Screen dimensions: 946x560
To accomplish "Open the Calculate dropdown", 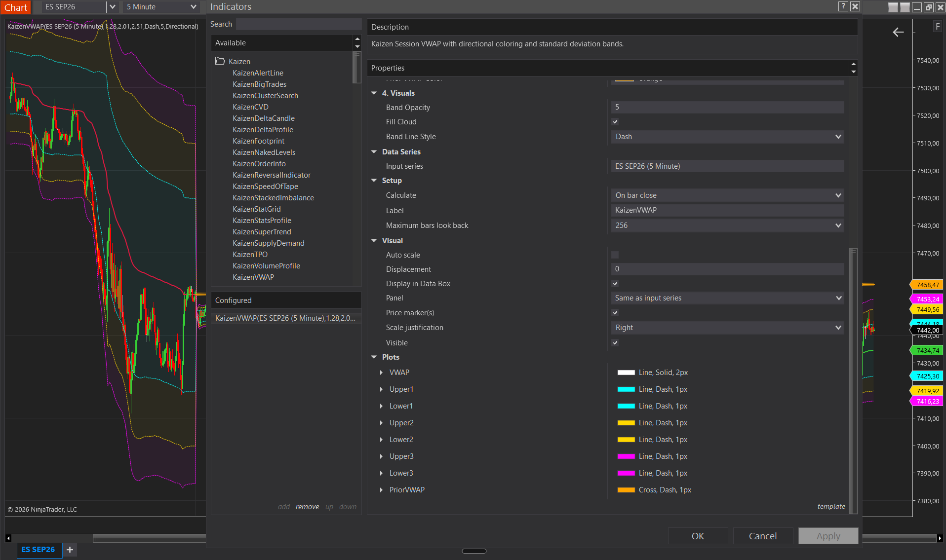I will [728, 195].
